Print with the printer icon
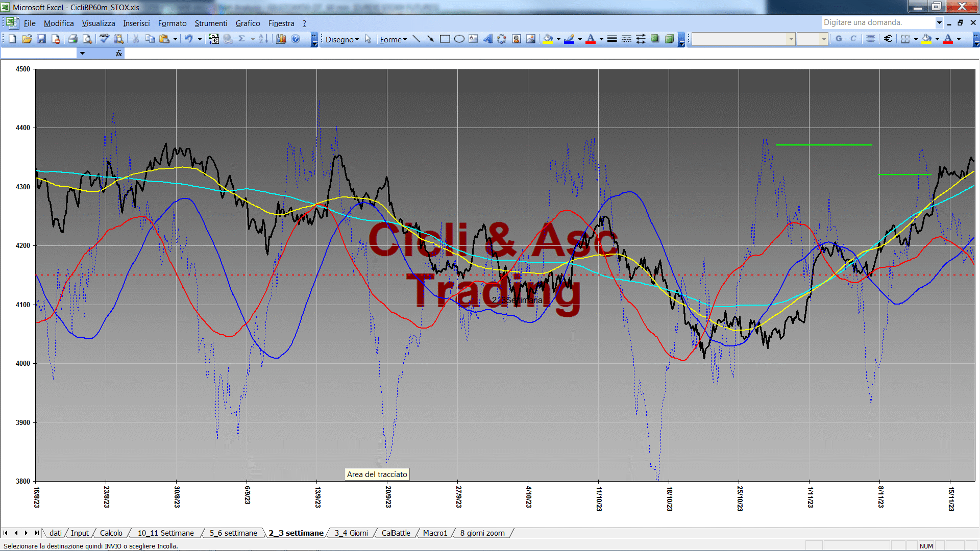 click(x=72, y=39)
